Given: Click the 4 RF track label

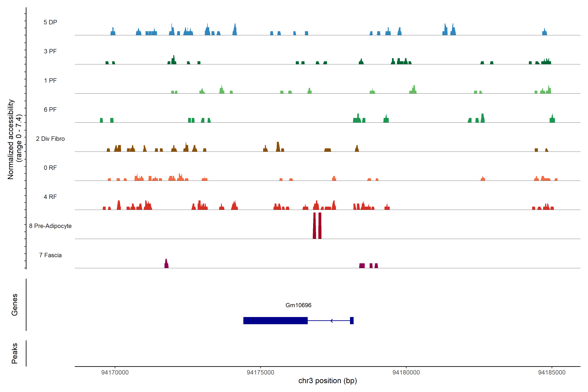Looking at the screenshot, I should tap(50, 197).
